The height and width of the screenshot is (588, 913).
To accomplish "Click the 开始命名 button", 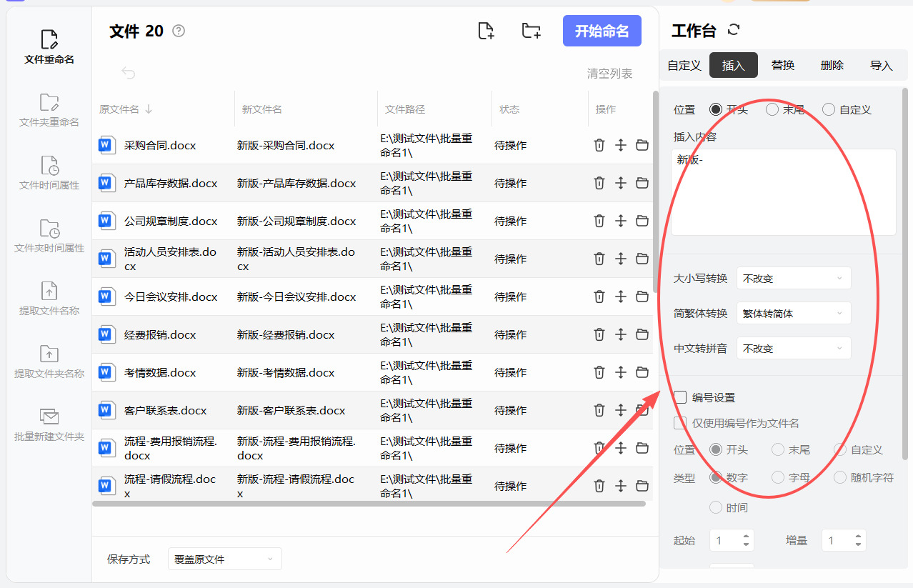I will [x=602, y=31].
